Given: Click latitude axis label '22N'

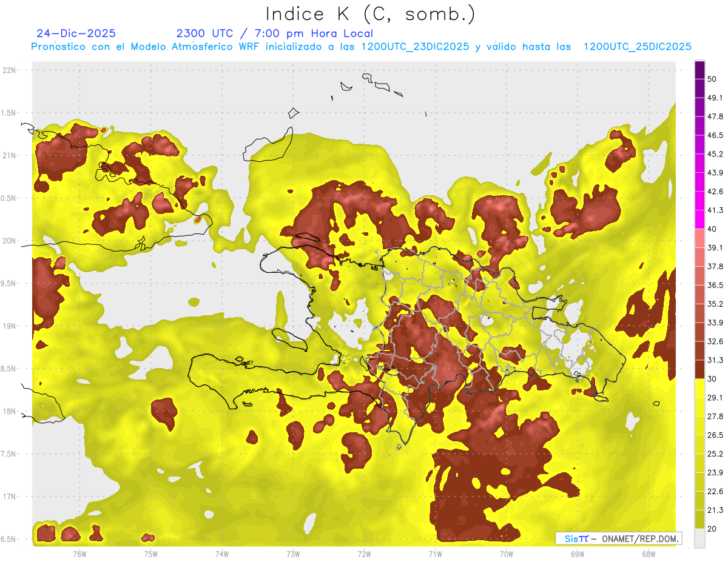Looking at the screenshot, I should [x=9, y=70].
